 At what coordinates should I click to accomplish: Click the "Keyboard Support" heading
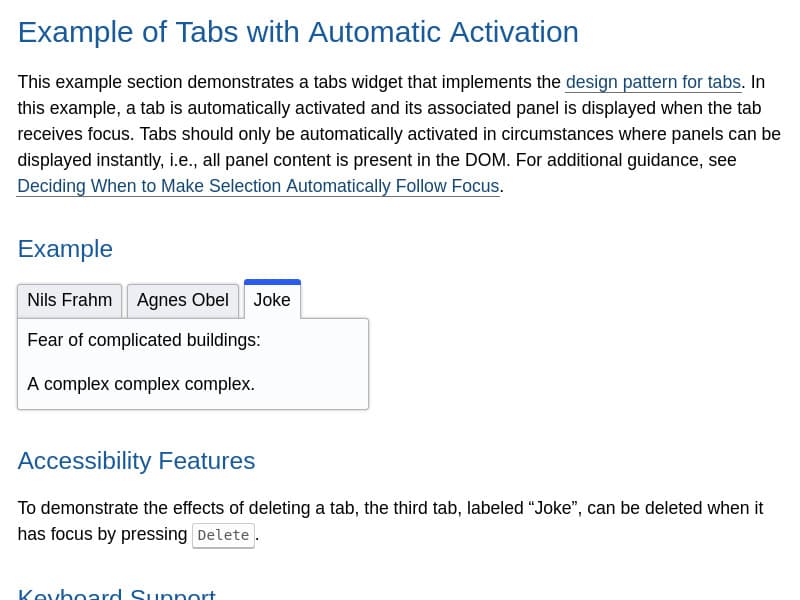click(116, 592)
